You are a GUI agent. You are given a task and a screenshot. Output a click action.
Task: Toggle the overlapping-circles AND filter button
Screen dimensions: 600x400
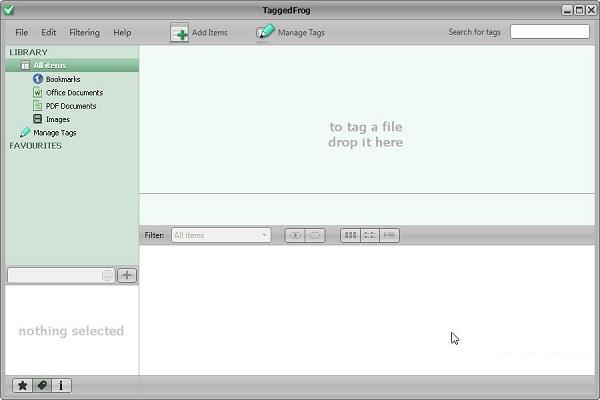pos(295,235)
